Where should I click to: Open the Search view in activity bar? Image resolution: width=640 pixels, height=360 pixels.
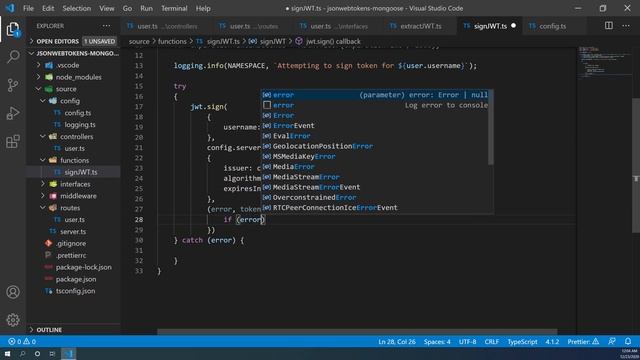click(x=13, y=56)
